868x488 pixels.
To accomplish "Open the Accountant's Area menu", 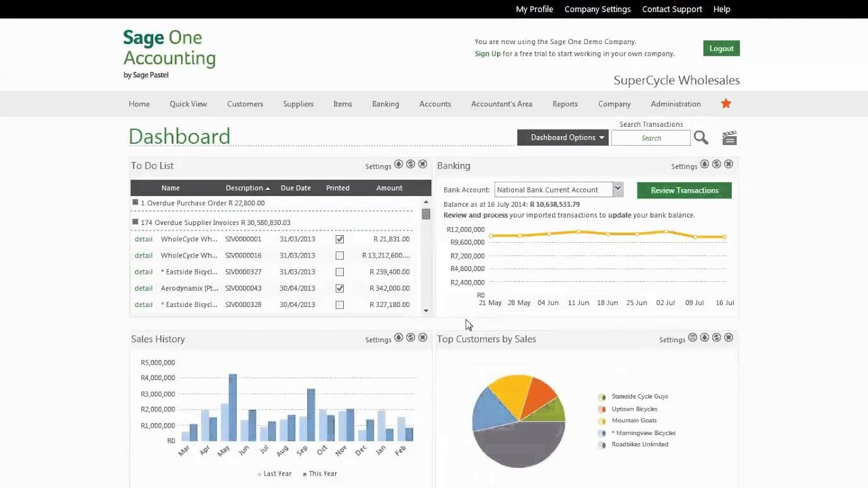I will (x=501, y=104).
